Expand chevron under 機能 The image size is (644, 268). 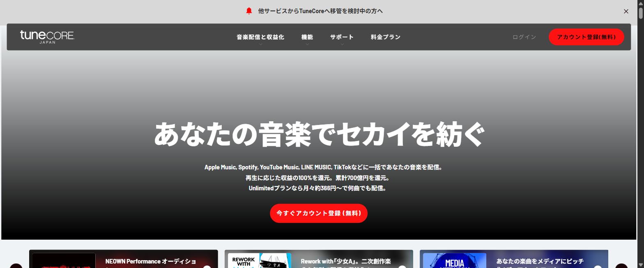pyautogui.click(x=307, y=44)
